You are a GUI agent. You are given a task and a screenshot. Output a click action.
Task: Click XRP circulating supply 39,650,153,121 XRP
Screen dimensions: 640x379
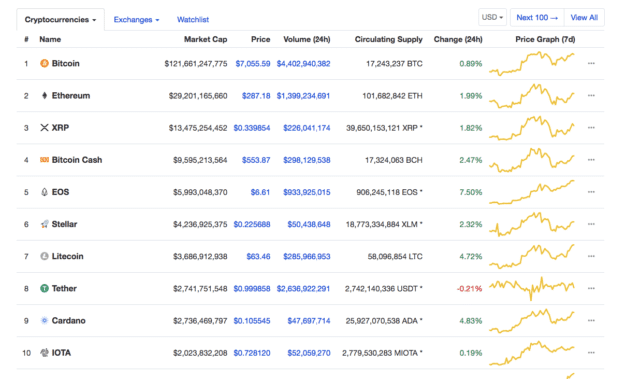(384, 128)
